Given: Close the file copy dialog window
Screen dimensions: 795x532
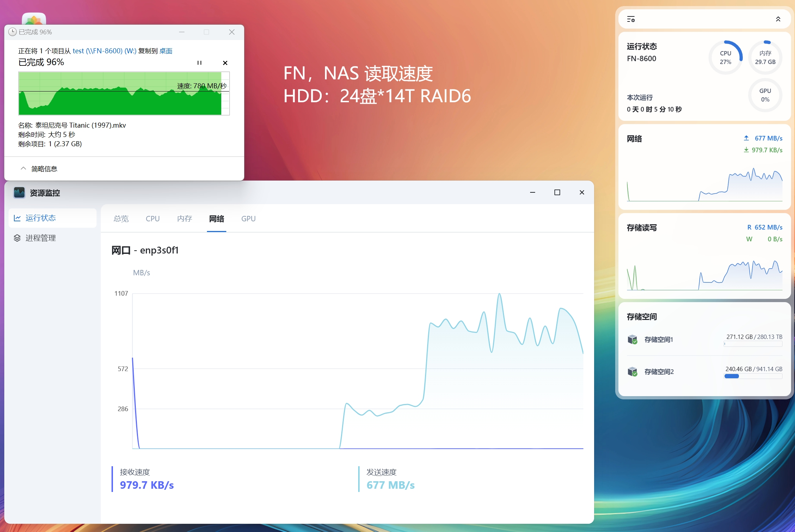Looking at the screenshot, I should [232, 32].
